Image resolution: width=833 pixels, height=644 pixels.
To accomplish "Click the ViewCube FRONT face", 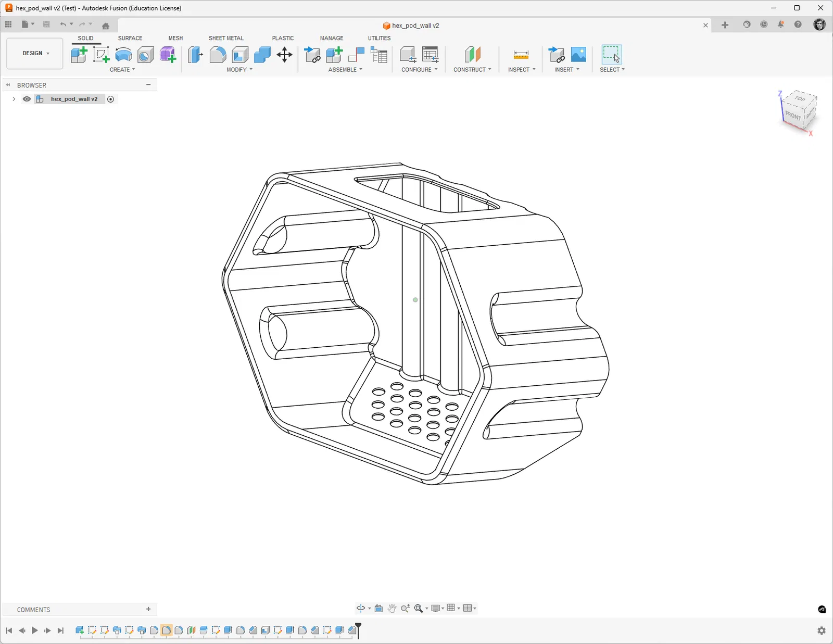I will (792, 115).
